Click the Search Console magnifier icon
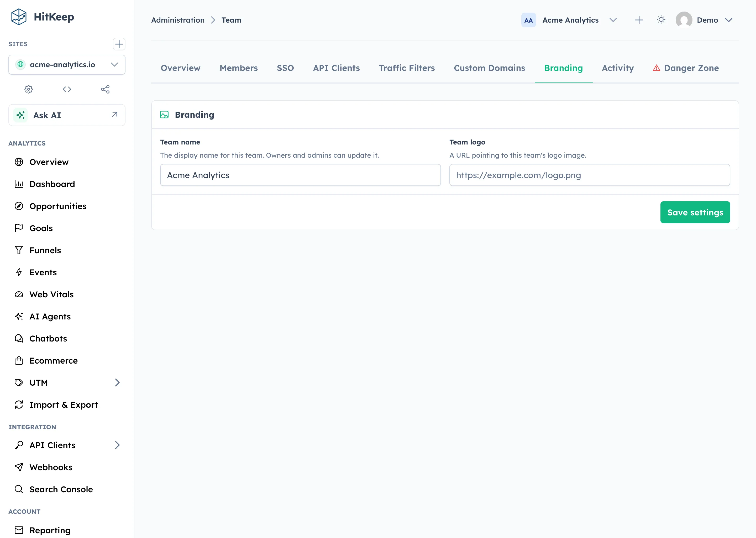This screenshot has height=538, width=756. click(19, 489)
